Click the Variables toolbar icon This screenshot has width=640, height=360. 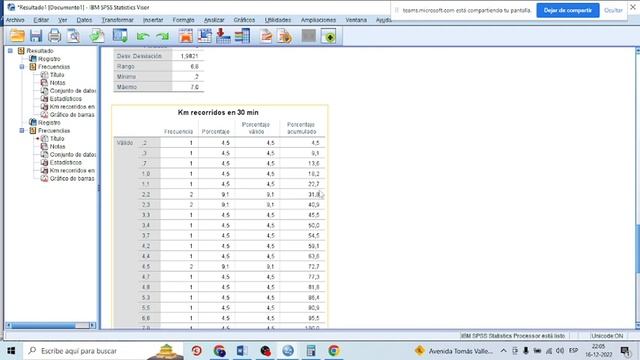click(242, 36)
